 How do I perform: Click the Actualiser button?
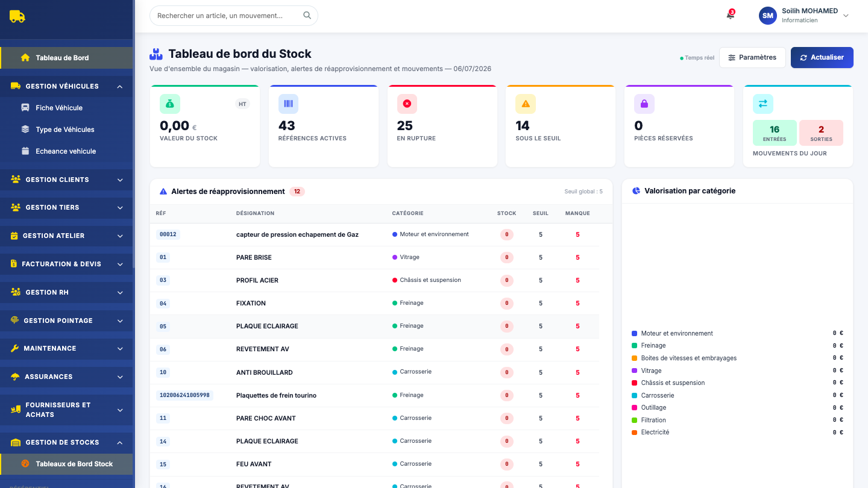[822, 57]
